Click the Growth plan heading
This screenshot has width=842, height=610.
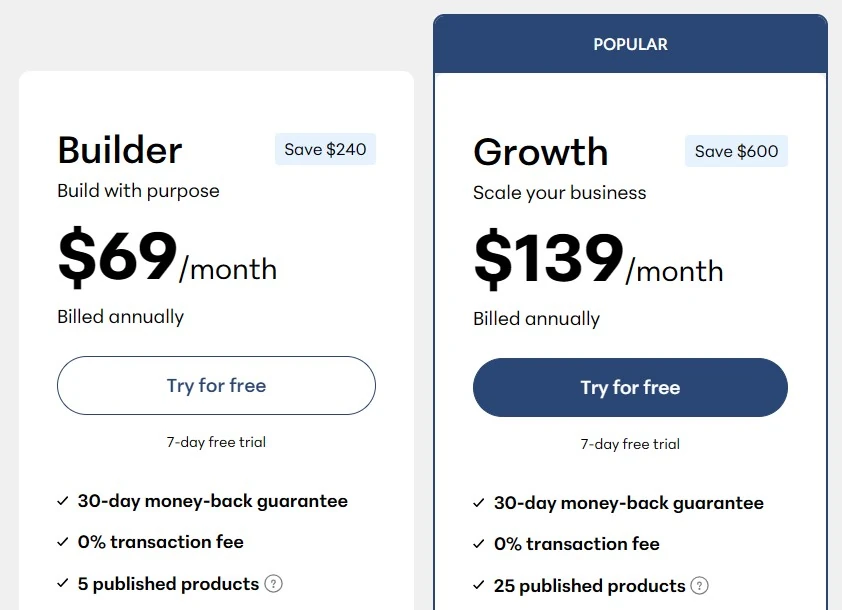click(x=540, y=152)
